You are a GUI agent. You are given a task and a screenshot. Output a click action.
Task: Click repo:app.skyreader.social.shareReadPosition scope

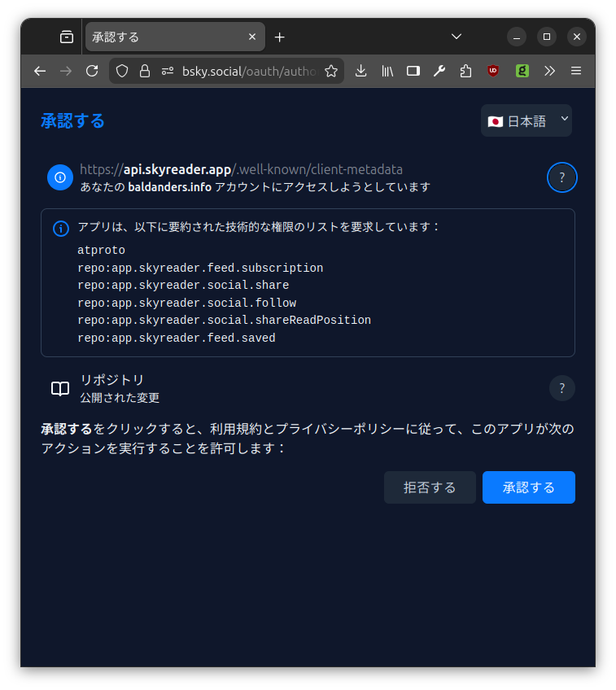(x=224, y=321)
